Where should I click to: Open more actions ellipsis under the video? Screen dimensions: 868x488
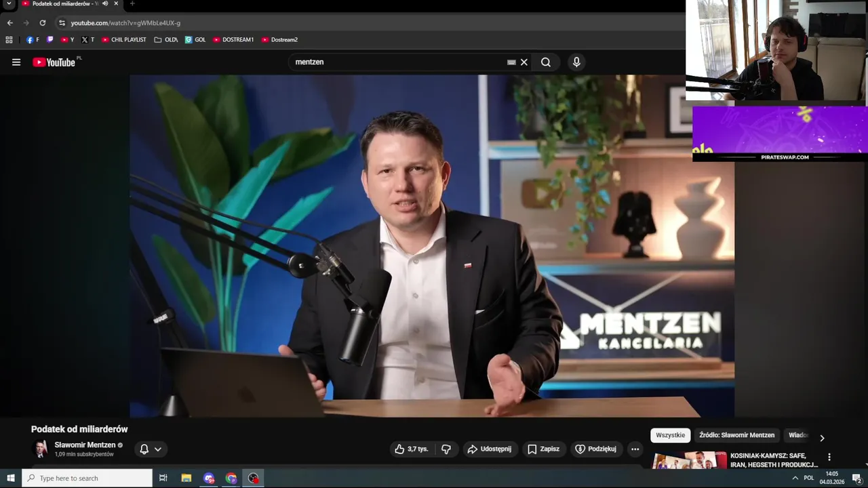[635, 449]
